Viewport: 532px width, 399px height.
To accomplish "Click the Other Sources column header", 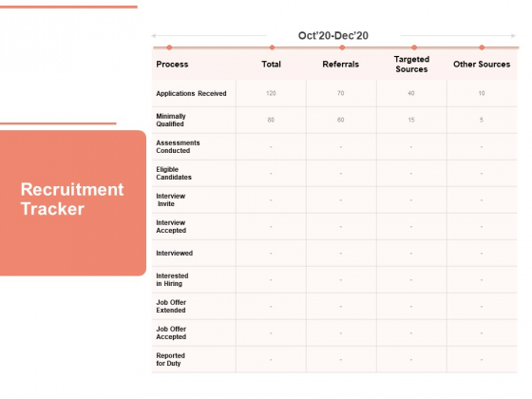I will tap(482, 65).
